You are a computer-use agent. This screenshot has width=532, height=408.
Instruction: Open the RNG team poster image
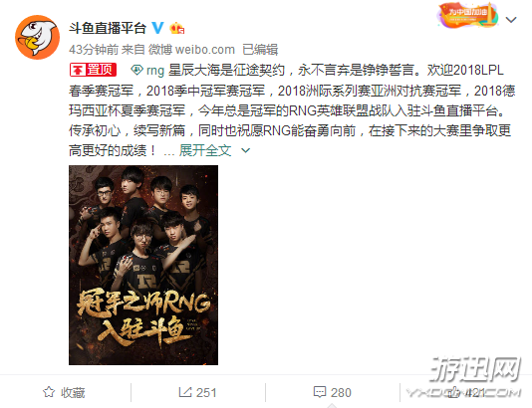click(143, 265)
